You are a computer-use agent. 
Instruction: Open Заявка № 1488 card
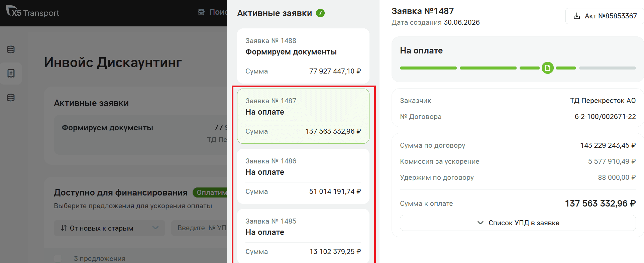point(303,56)
